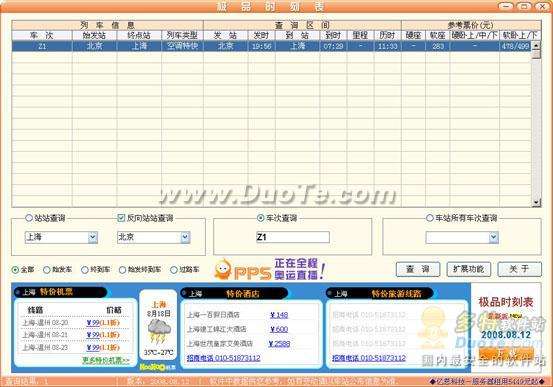
Task: Click the train number field containing Z1
Action: click(x=293, y=237)
